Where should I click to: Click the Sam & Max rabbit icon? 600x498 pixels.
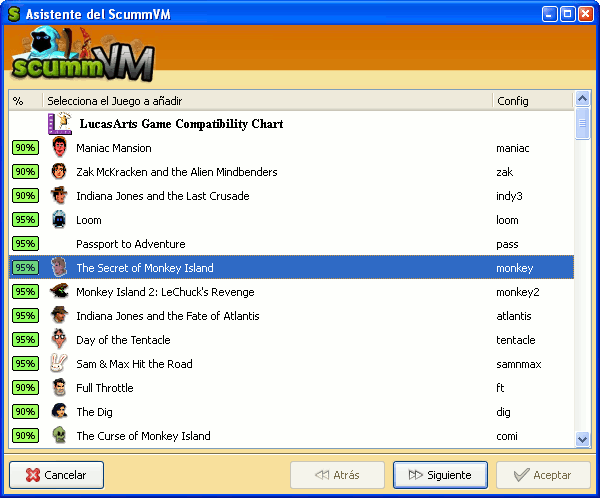pos(59,364)
